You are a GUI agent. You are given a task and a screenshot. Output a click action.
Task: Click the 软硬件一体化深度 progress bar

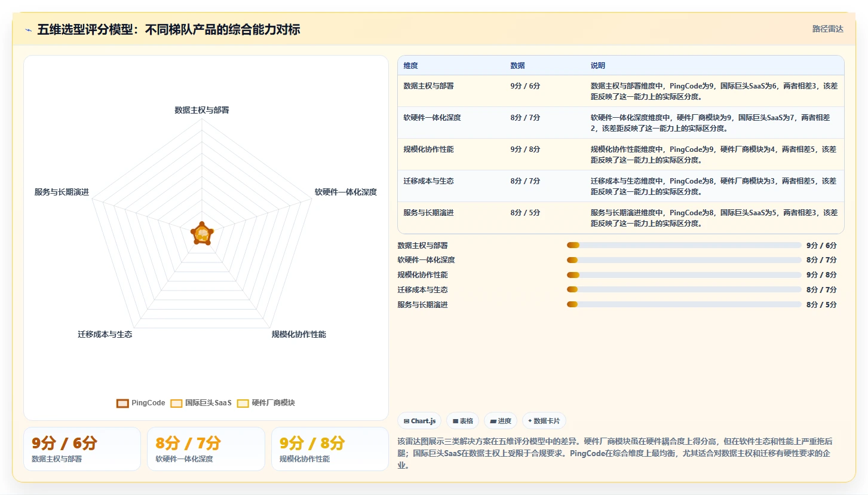pos(684,260)
